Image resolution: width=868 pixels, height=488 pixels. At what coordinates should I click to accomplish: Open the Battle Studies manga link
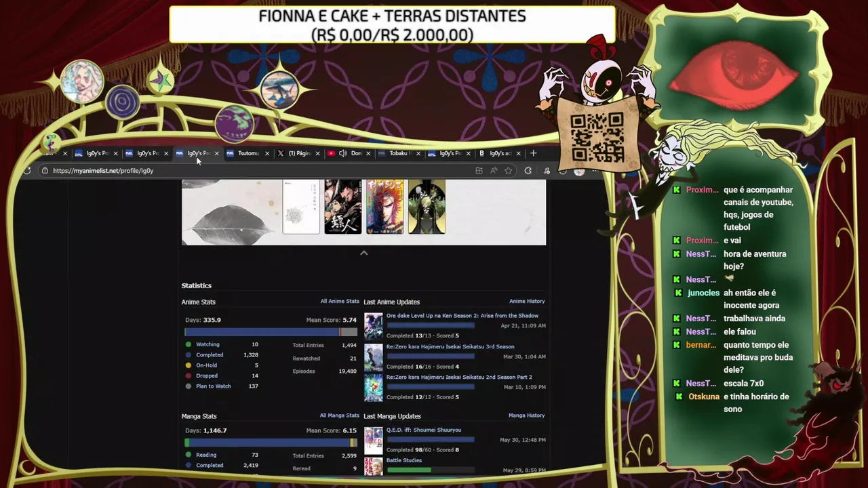click(404, 461)
